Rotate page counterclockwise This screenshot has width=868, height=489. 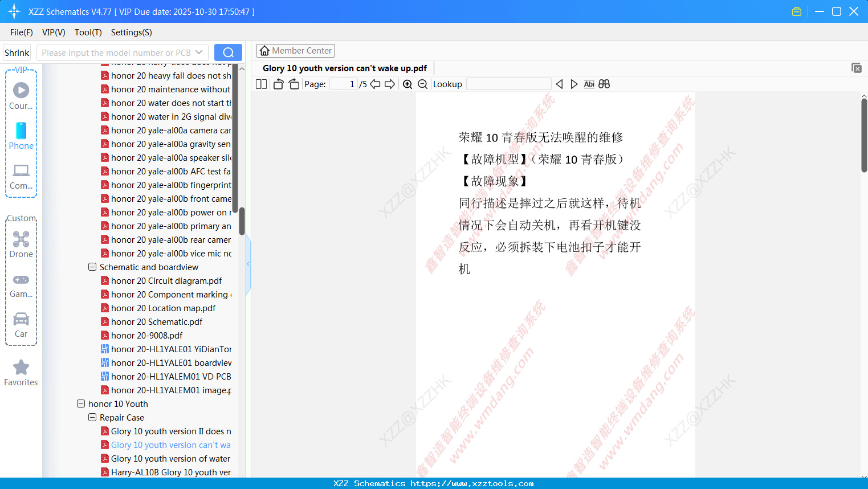pos(278,84)
